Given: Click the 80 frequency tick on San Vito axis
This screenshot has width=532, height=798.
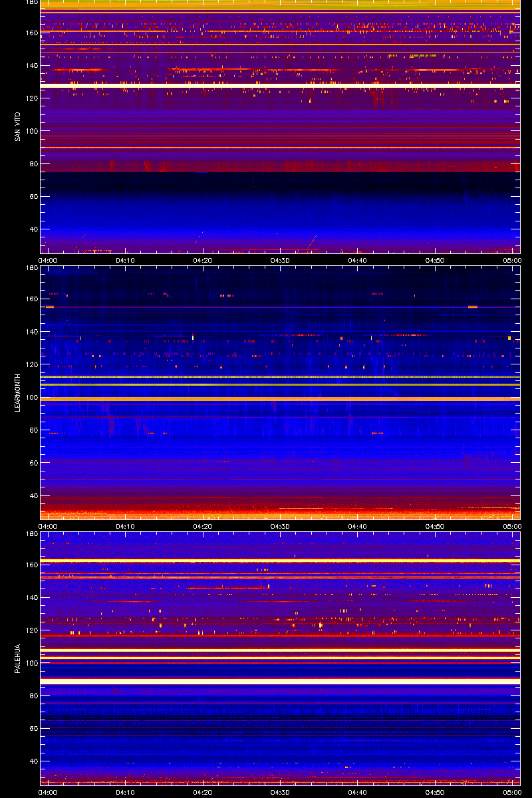Looking at the screenshot, I should pyautogui.click(x=33, y=164).
